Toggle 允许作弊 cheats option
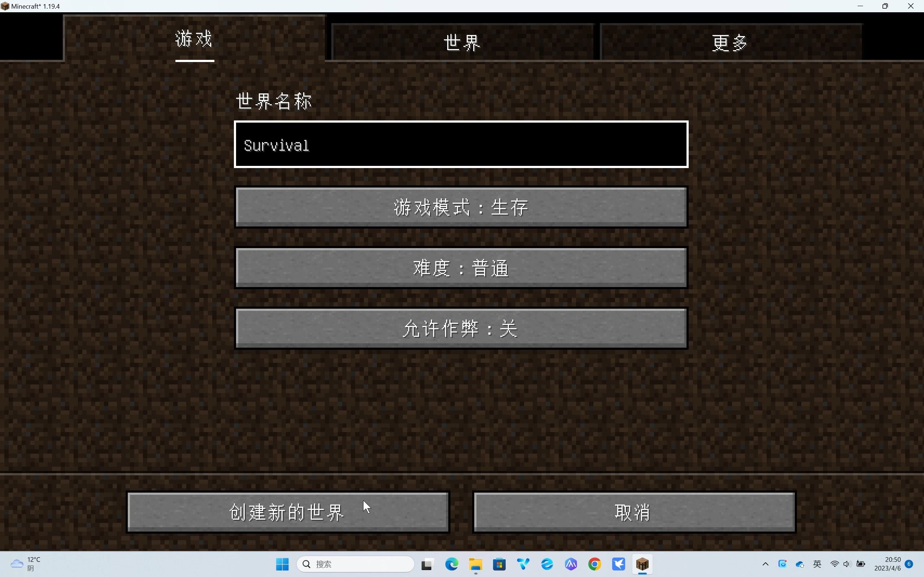The height and width of the screenshot is (577, 924). pyautogui.click(x=461, y=329)
